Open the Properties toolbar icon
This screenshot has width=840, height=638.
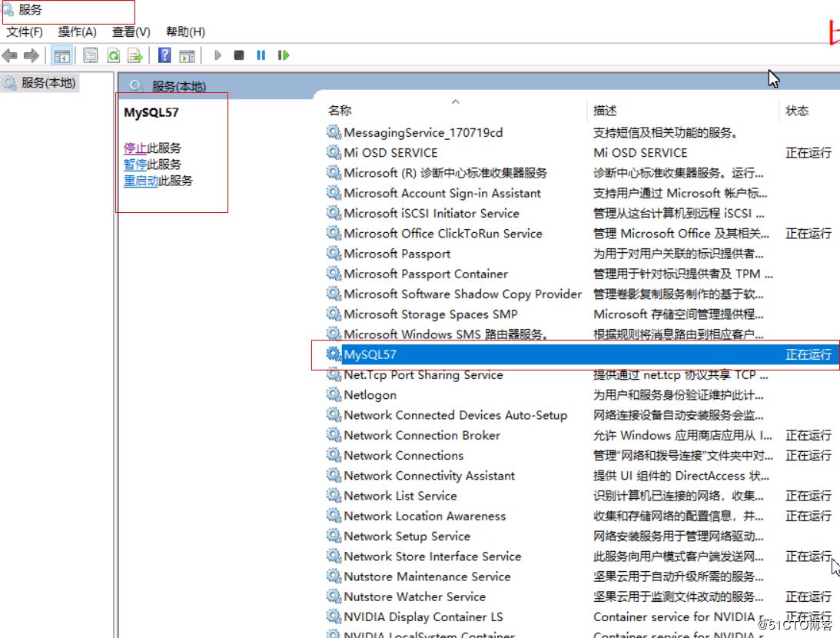pos(91,55)
